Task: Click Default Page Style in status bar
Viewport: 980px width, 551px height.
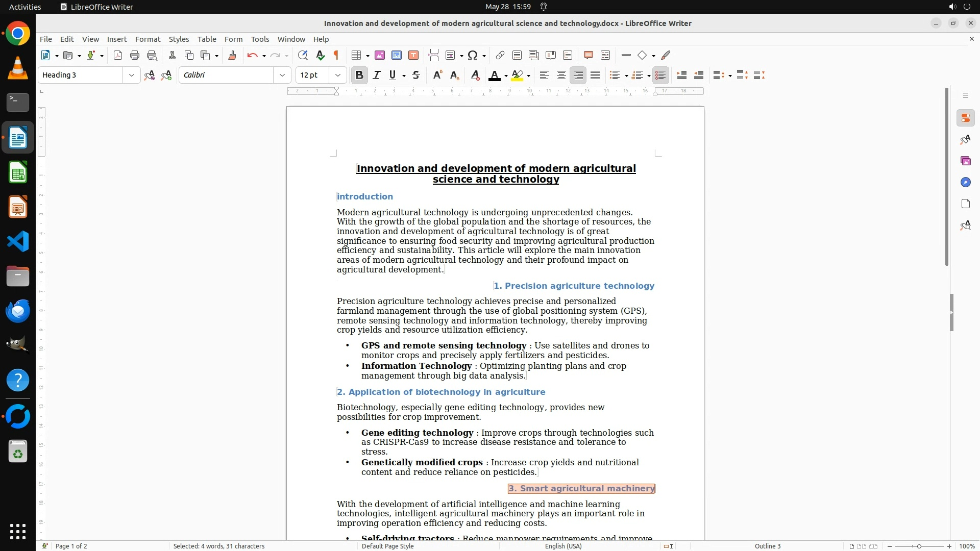Action: click(387, 546)
